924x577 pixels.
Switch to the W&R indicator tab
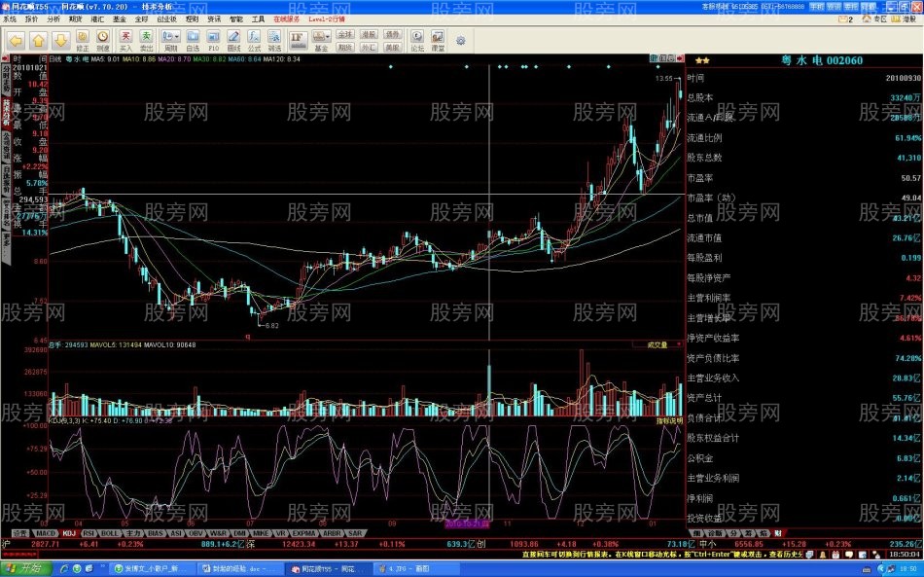pyautogui.click(x=218, y=533)
